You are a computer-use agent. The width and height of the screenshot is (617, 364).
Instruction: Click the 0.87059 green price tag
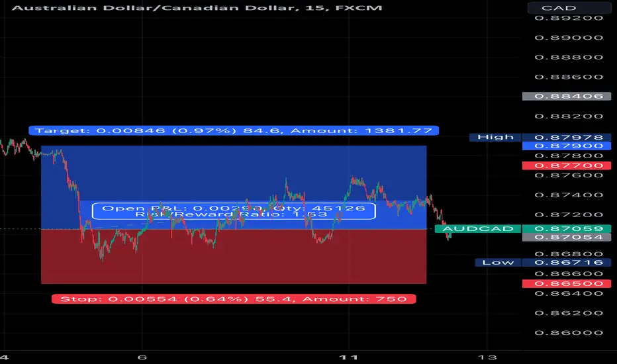(x=567, y=228)
